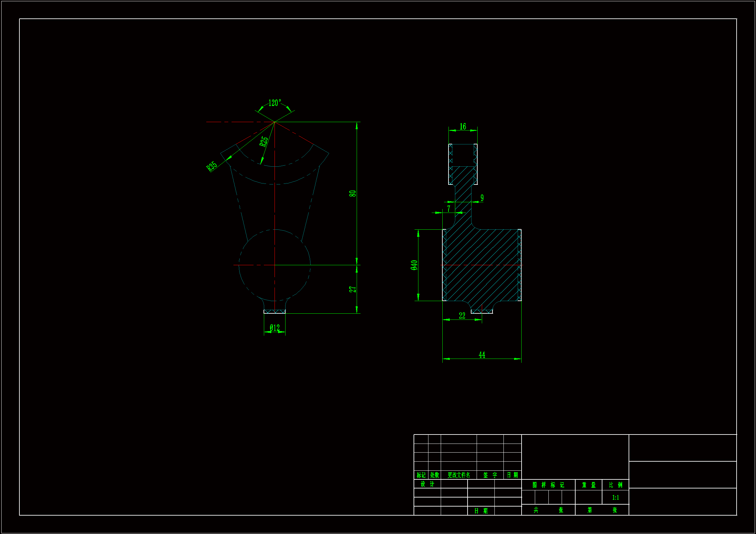Select the 重量 title block label
756x534 pixels.
tap(589, 485)
